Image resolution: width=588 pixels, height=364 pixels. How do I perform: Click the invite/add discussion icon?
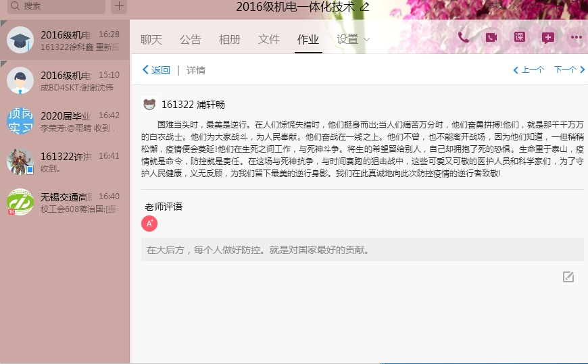tap(547, 38)
